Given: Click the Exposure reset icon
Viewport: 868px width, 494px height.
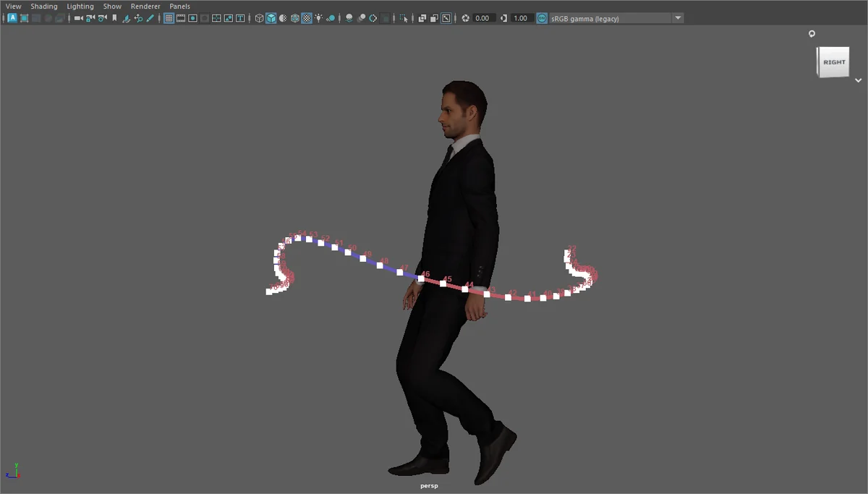Looking at the screenshot, I should tap(465, 18).
